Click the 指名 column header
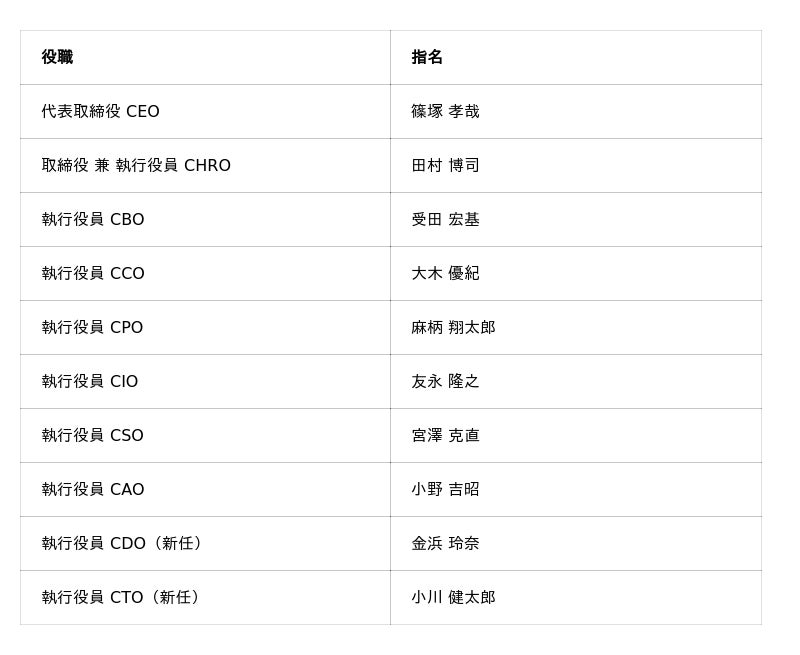The image size is (800, 655). pyautogui.click(x=427, y=57)
